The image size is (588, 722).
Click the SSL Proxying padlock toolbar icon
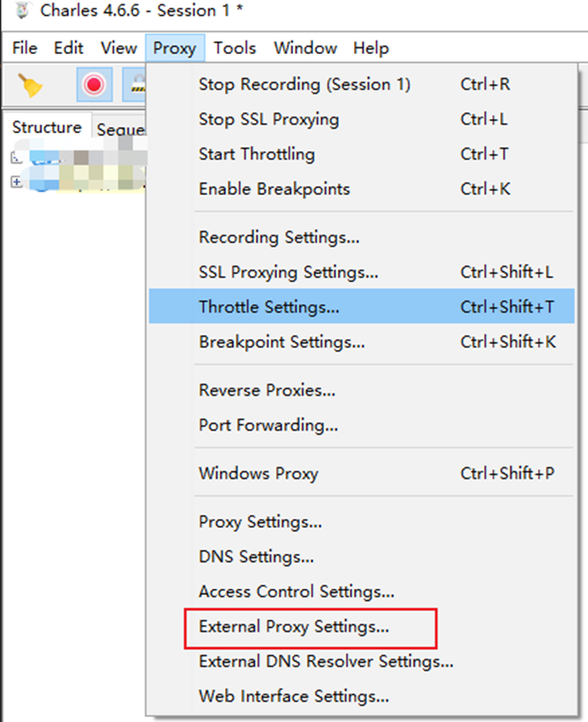(134, 85)
